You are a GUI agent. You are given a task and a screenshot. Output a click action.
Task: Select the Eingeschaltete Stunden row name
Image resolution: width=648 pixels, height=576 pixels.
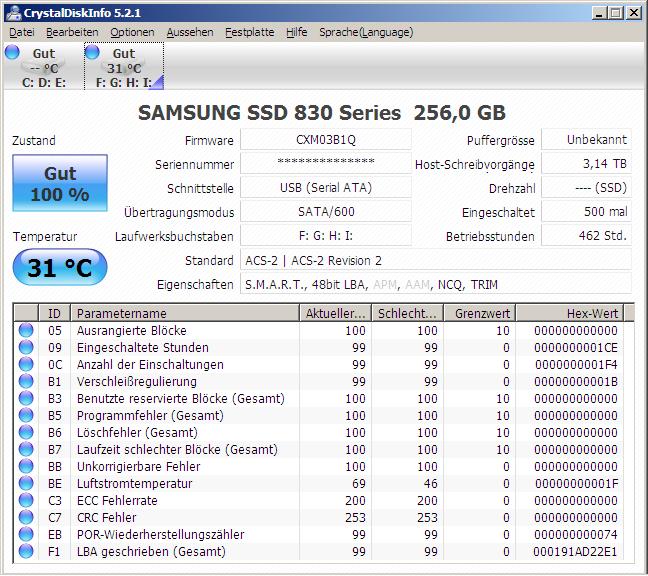143,348
